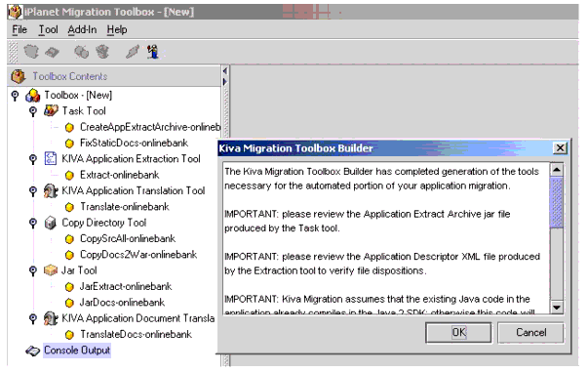This screenshot has height=372, width=588.
Task: Collapse the KIVA Application Extraction Tool node
Action: 33,159
